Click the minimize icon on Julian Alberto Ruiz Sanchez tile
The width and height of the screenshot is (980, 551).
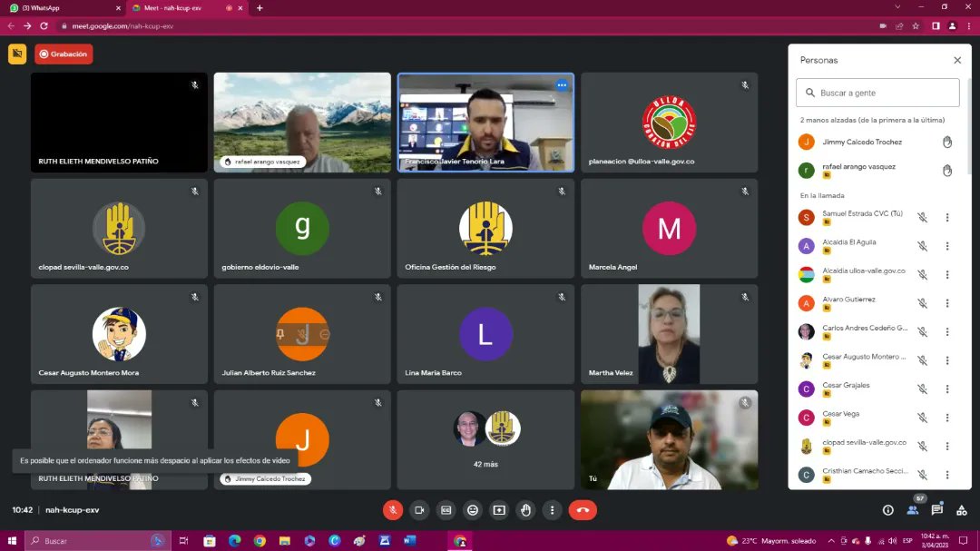pyautogui.click(x=324, y=335)
